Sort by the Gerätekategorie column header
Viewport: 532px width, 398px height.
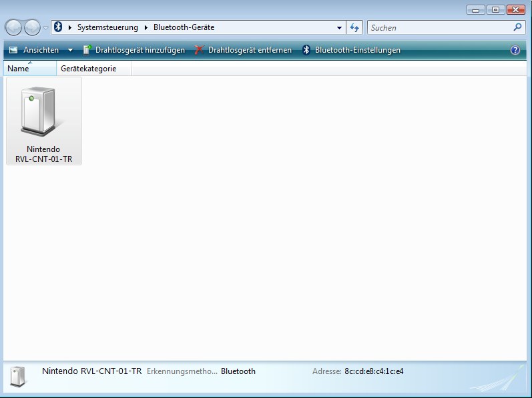click(x=94, y=69)
